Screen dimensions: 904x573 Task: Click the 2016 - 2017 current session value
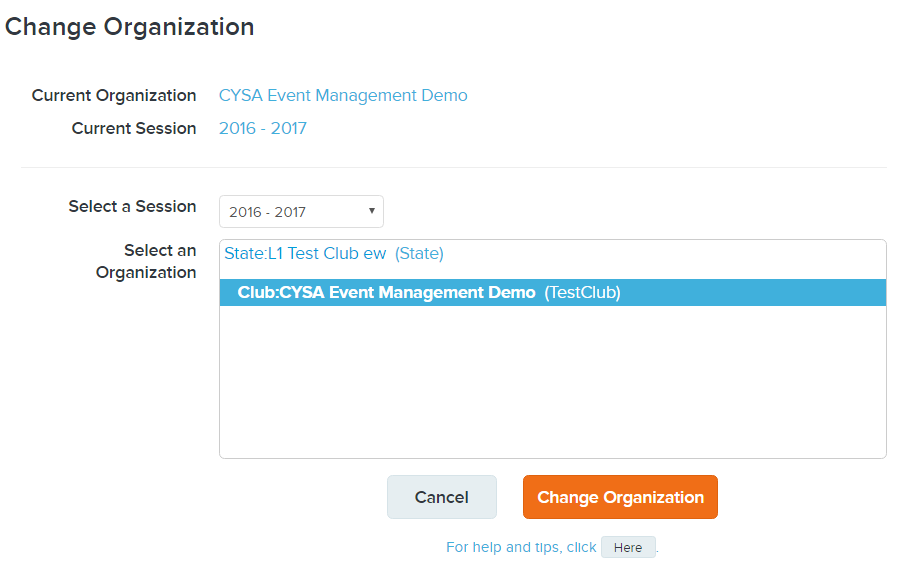(x=263, y=128)
